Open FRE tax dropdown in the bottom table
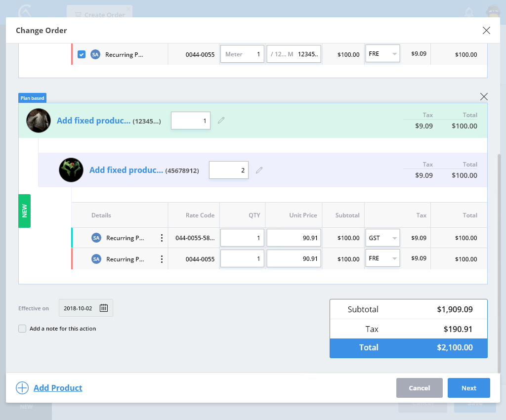506x420 pixels. (382, 259)
